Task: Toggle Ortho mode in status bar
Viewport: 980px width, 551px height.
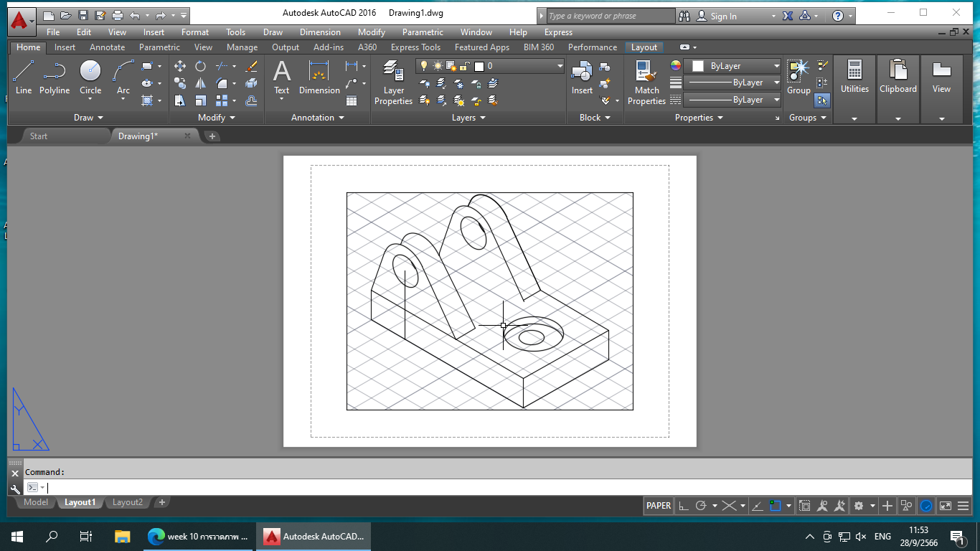Action: [x=684, y=506]
